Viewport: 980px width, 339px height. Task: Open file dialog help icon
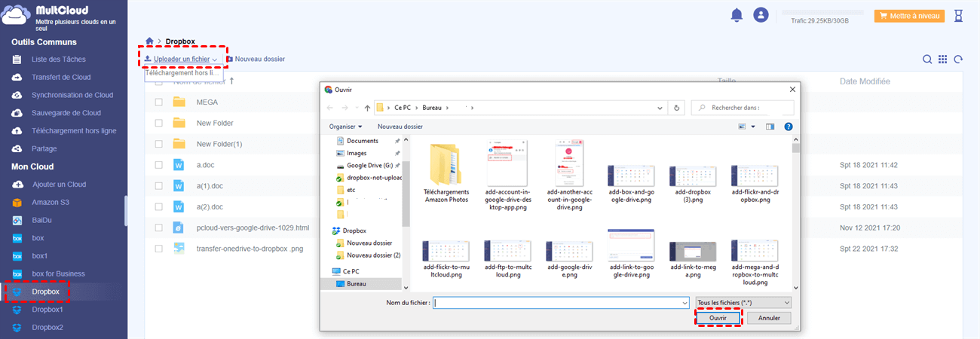coord(788,127)
